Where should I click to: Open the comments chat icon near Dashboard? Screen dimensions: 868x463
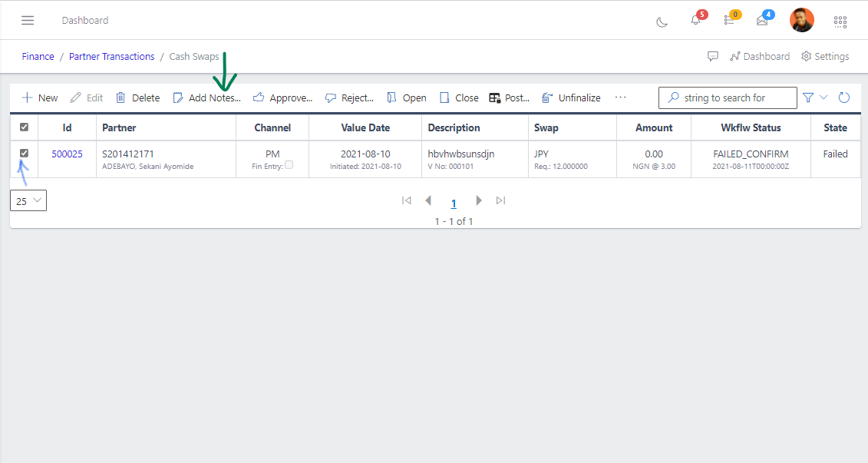[x=713, y=56]
